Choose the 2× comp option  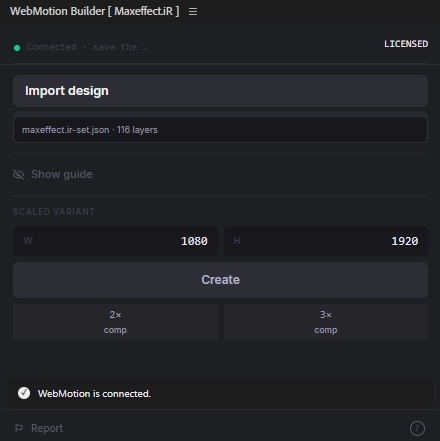pos(115,322)
